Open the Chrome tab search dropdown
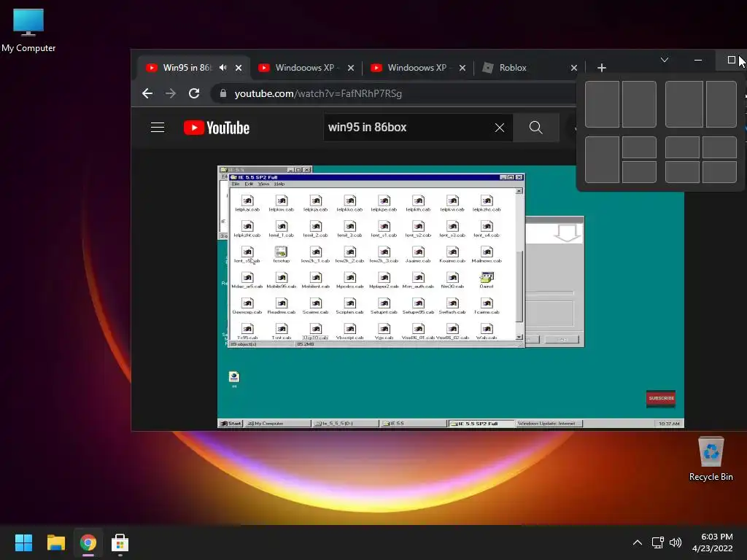This screenshot has height=560, width=747. [664, 60]
